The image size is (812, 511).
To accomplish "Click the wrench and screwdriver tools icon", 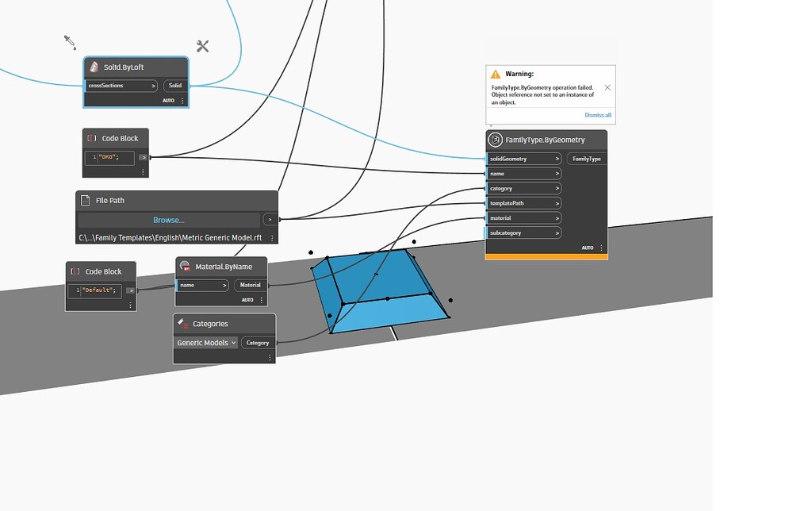I will 201,45.
